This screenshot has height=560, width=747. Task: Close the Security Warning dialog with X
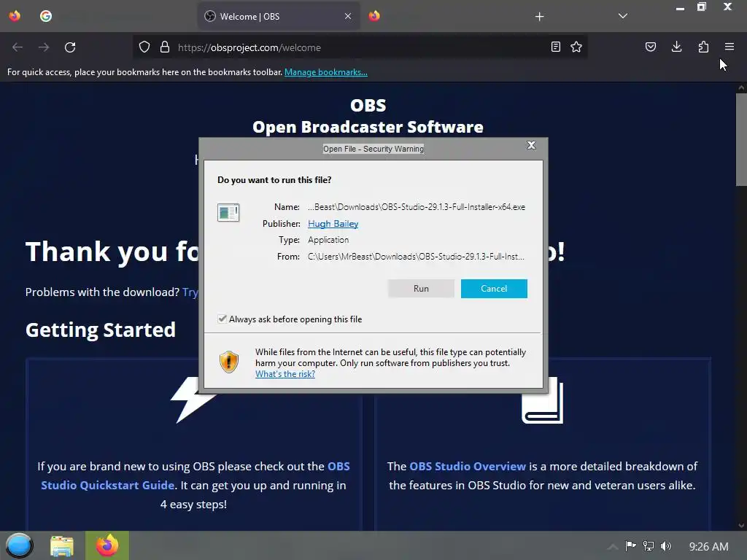click(x=531, y=145)
